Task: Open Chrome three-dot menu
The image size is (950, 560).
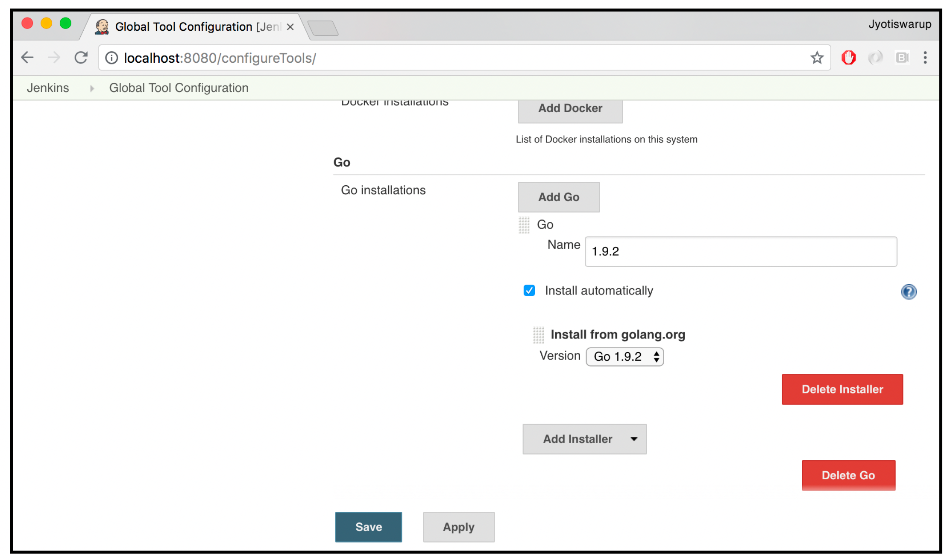Action: (925, 58)
